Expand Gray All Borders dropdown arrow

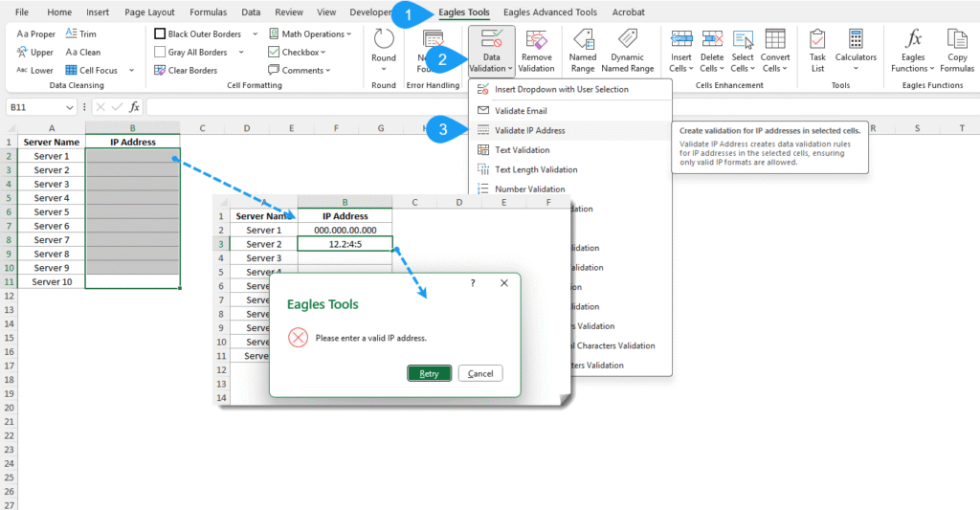241,52
